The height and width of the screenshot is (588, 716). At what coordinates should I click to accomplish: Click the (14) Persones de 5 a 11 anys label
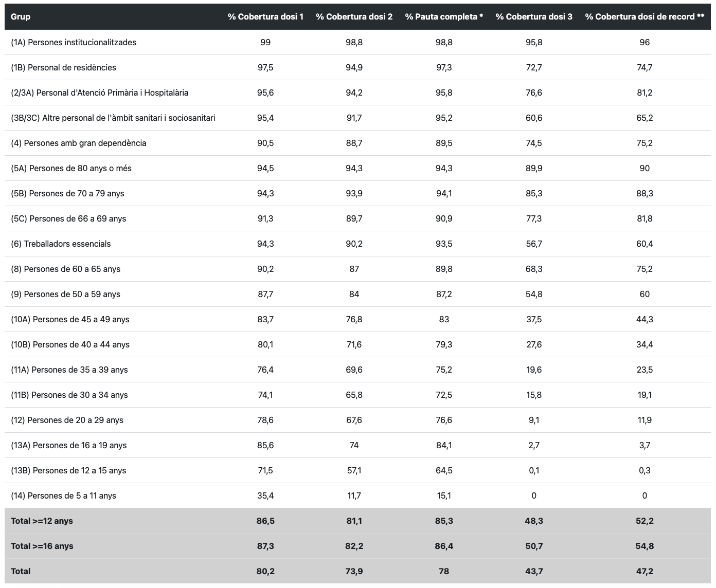63,495
